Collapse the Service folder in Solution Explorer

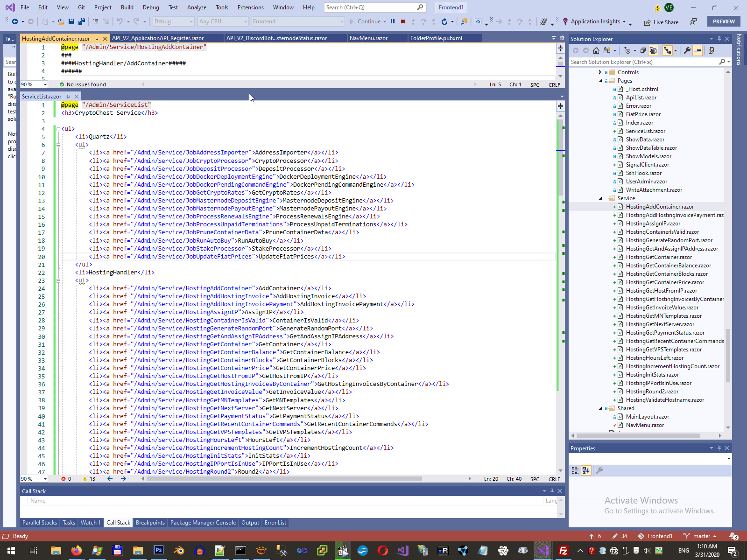[x=601, y=198]
